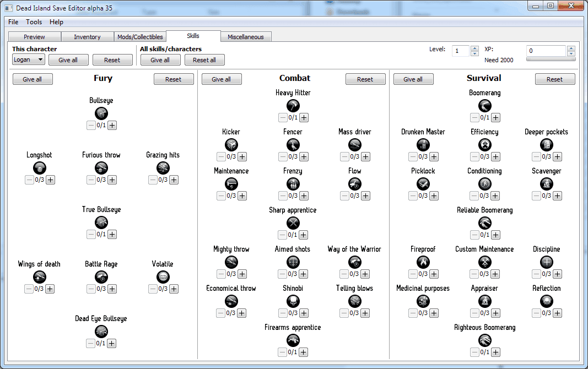Click the Fireproof flame skill icon
This screenshot has height=369, width=588.
point(423,262)
